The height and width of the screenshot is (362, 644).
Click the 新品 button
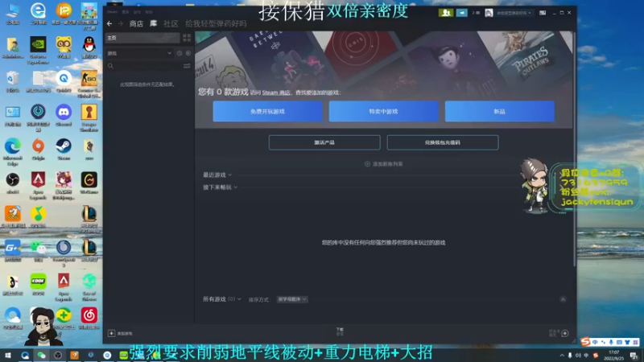pos(500,111)
